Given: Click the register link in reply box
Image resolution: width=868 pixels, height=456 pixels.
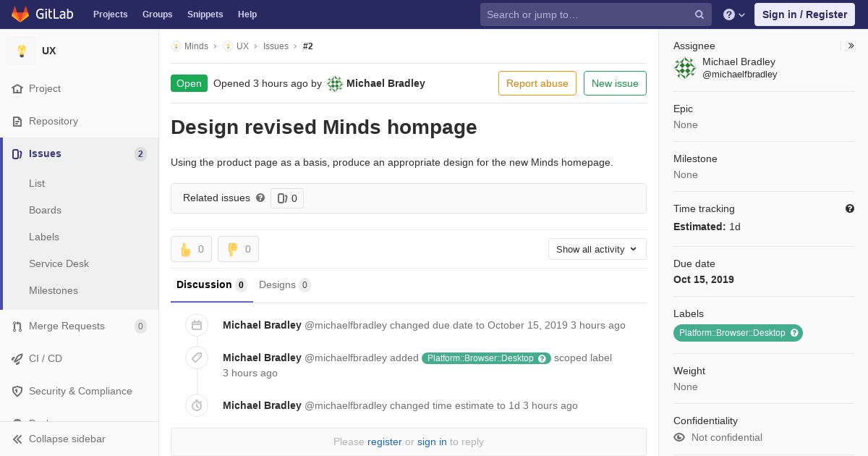Looking at the screenshot, I should click(x=384, y=442).
